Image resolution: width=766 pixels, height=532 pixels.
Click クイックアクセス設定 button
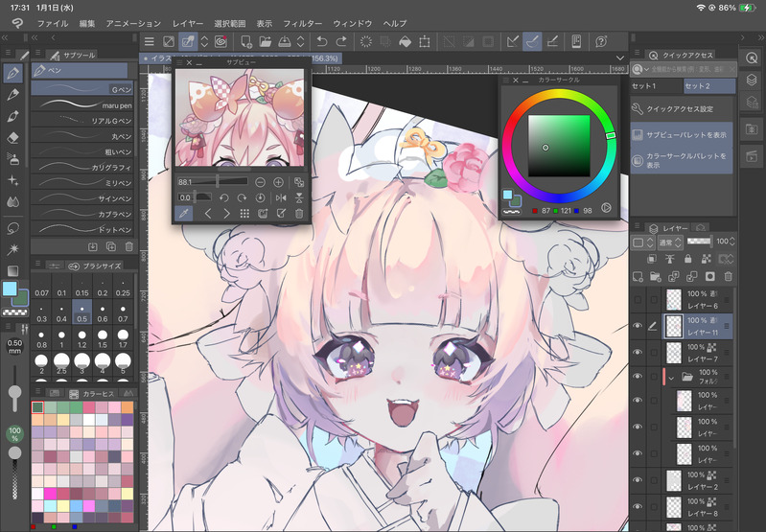click(682, 109)
